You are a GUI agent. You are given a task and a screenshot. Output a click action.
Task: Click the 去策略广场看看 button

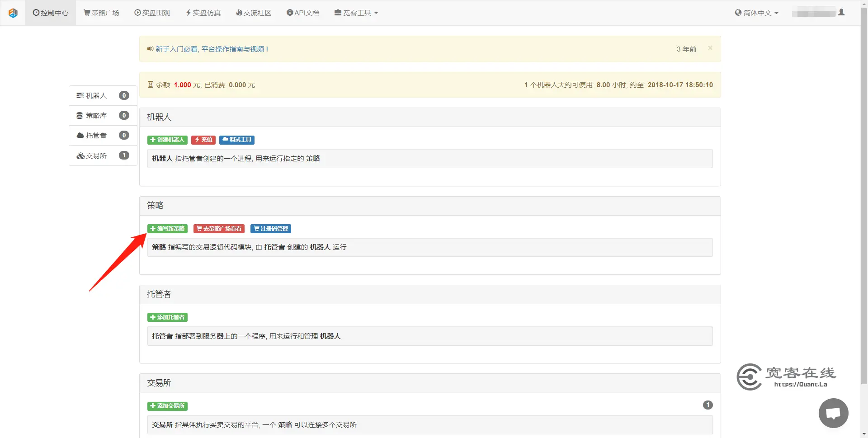(x=219, y=229)
